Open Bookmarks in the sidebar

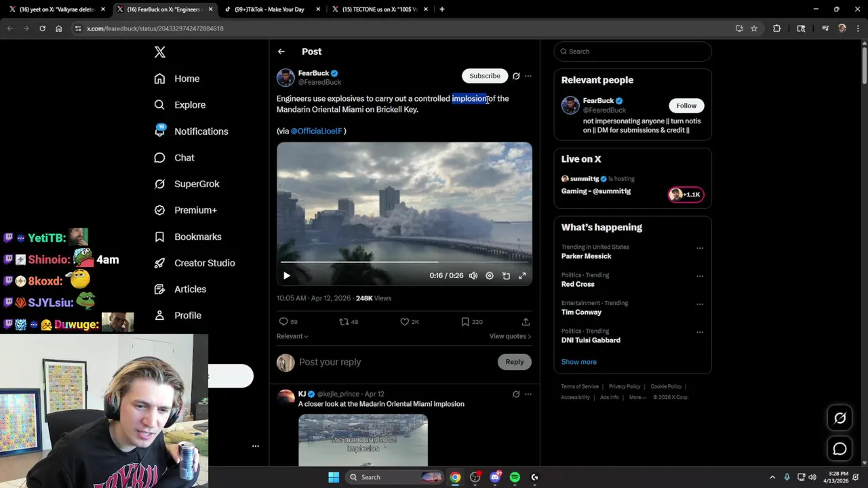(x=188, y=237)
